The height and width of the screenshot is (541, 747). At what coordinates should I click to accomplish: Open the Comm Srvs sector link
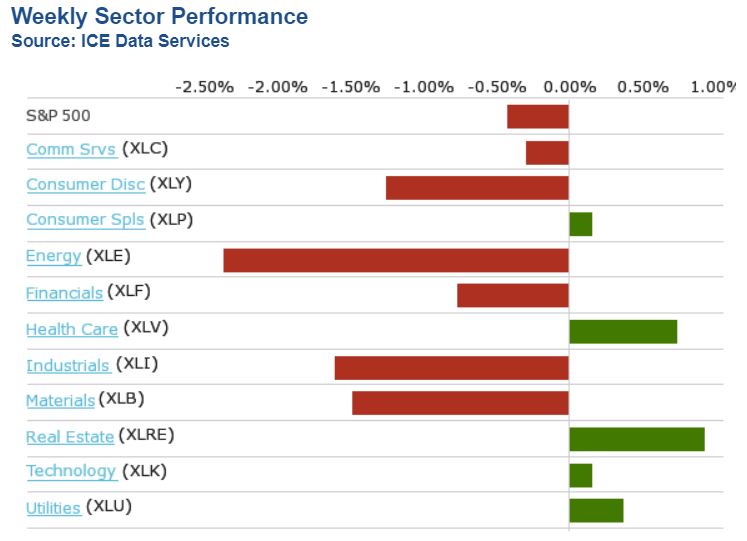[x=71, y=150]
